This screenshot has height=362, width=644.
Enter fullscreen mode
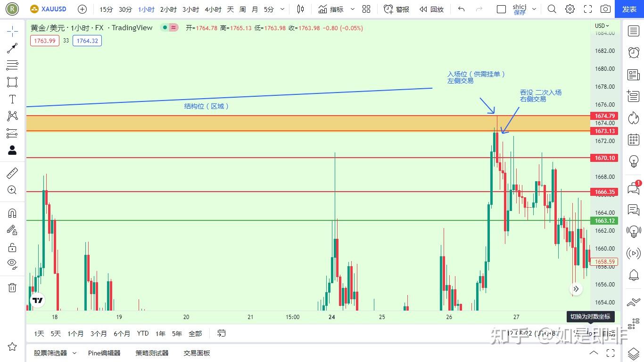[x=588, y=9]
